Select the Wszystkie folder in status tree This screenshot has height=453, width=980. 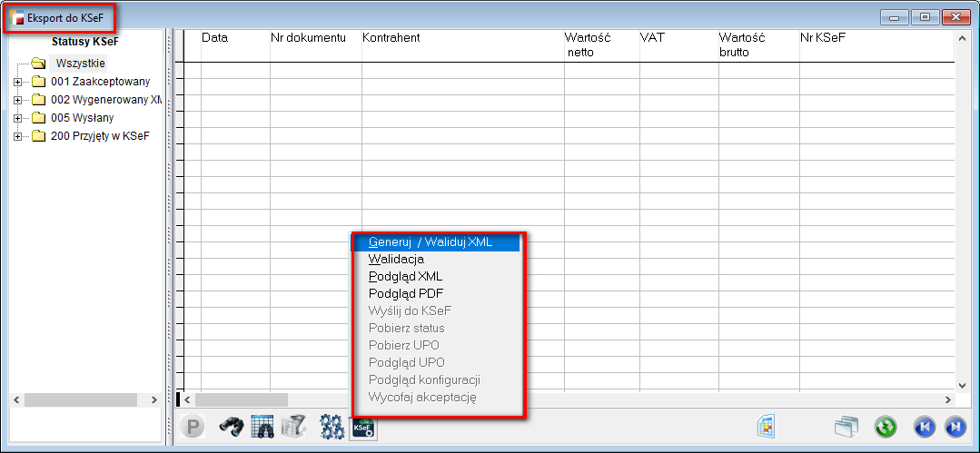80,64
